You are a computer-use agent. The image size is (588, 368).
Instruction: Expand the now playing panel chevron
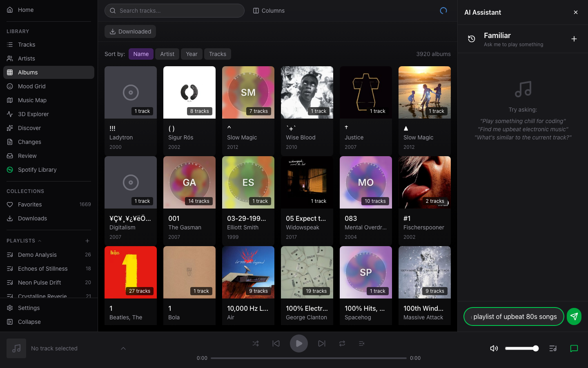(x=123, y=348)
